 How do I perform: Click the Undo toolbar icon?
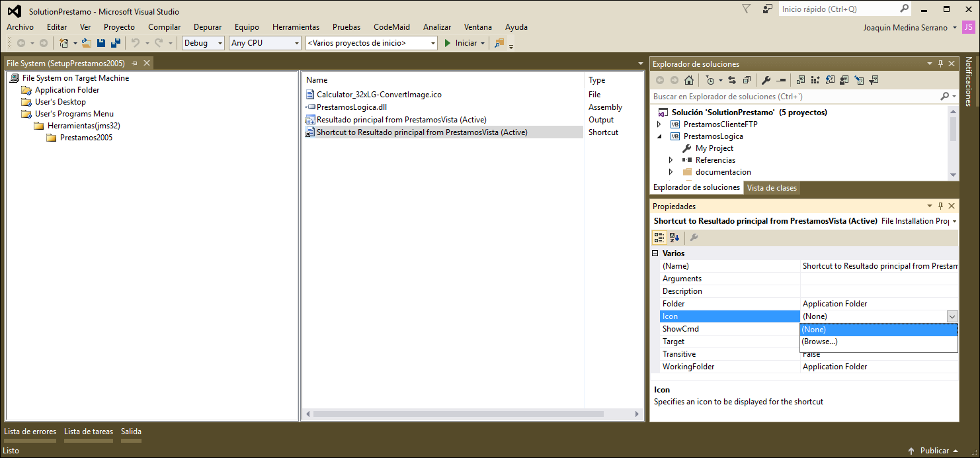pyautogui.click(x=136, y=43)
